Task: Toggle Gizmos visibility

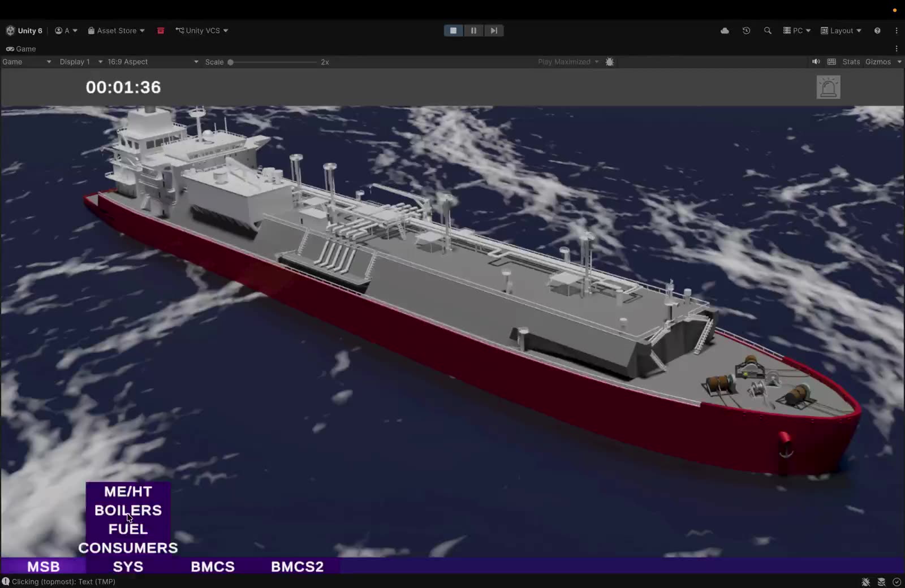Action: [x=878, y=62]
